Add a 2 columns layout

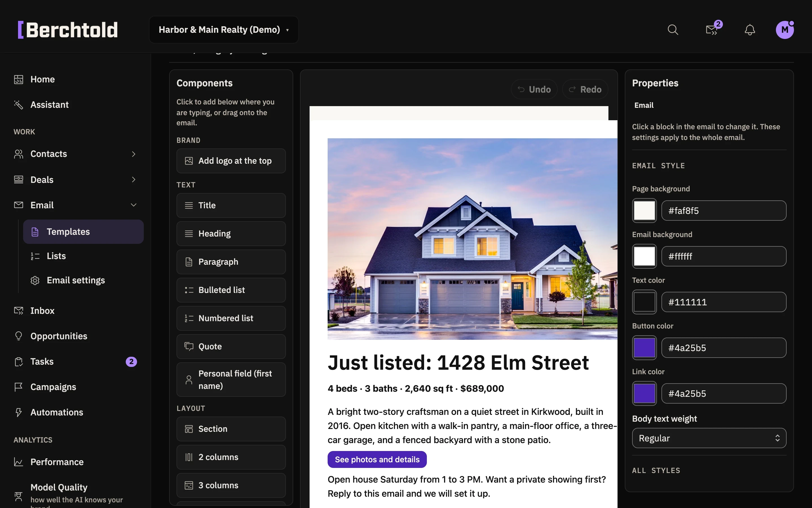(x=231, y=457)
